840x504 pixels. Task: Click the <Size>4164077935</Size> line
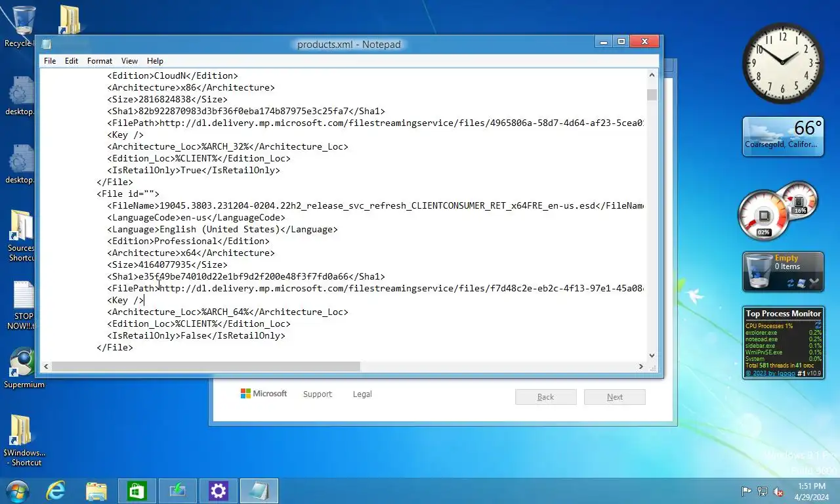click(167, 264)
